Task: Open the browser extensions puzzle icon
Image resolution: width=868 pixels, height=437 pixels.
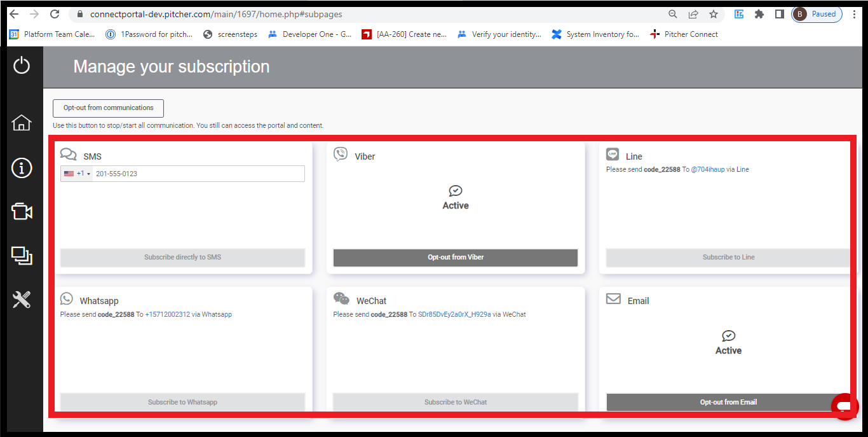Action: point(759,14)
